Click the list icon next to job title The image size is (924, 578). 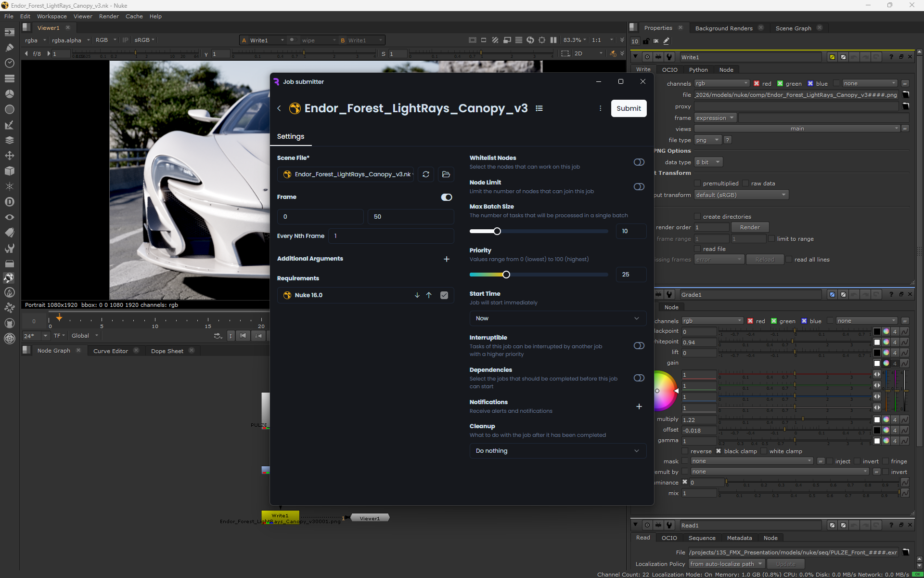pos(539,108)
